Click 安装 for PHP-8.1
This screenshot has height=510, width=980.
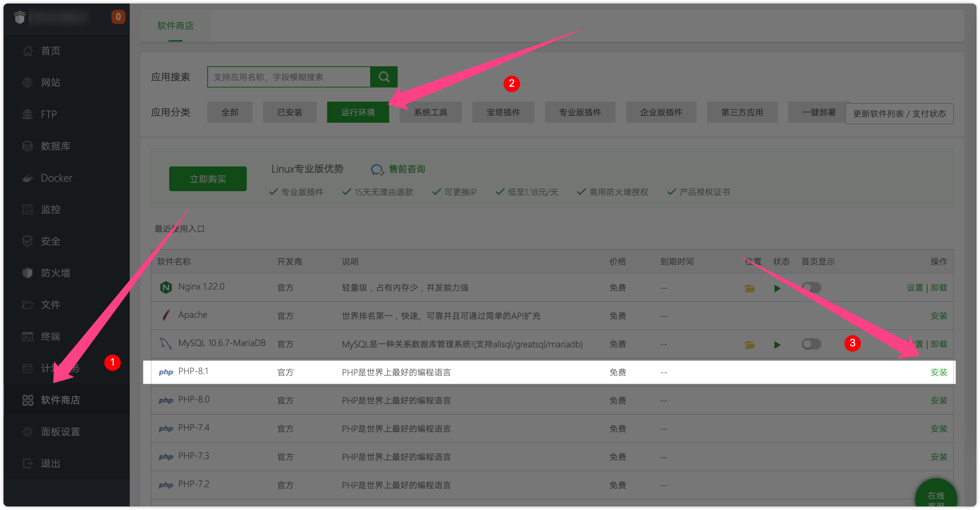(x=939, y=372)
